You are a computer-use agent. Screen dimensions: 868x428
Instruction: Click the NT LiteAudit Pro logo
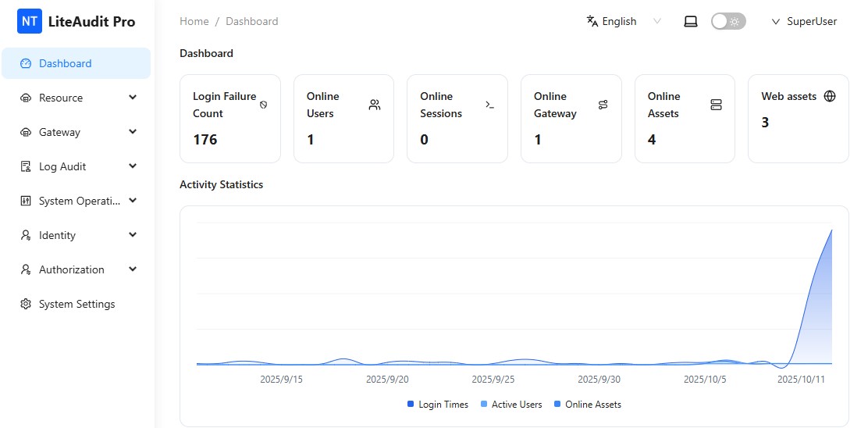pos(76,22)
